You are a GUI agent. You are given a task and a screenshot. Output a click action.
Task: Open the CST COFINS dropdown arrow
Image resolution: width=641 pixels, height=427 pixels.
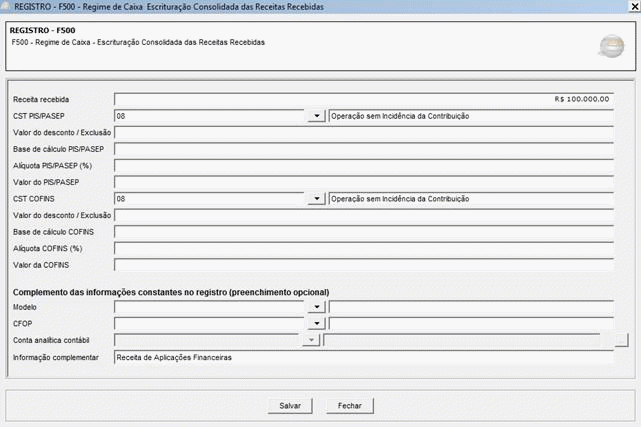316,199
